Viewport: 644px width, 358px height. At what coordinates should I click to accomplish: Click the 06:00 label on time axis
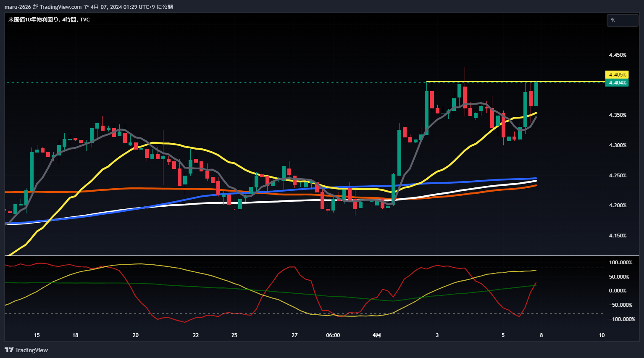coord(333,335)
